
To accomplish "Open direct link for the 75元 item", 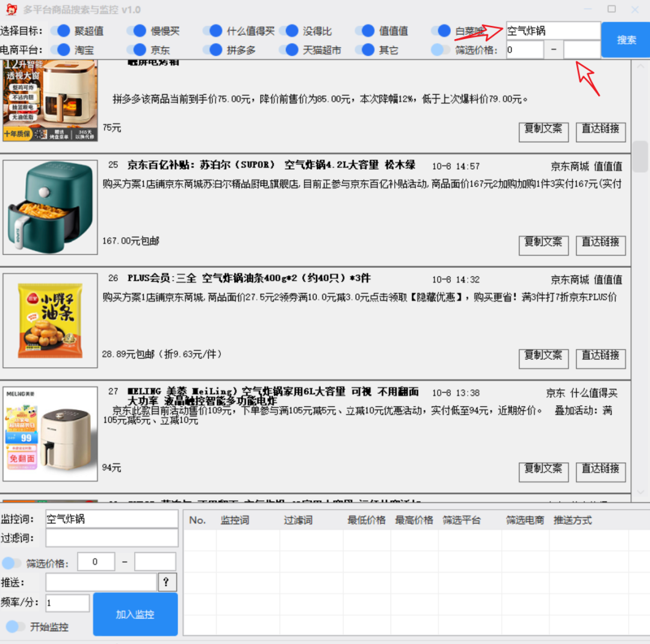I will point(601,132).
